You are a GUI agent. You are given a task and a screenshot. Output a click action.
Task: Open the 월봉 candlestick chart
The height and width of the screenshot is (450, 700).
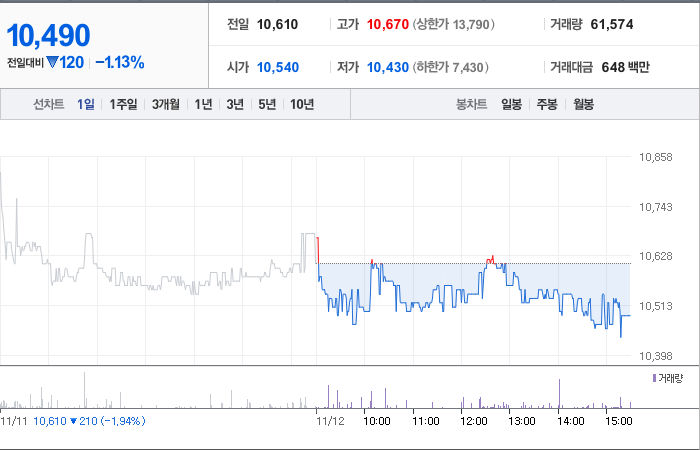(583, 104)
